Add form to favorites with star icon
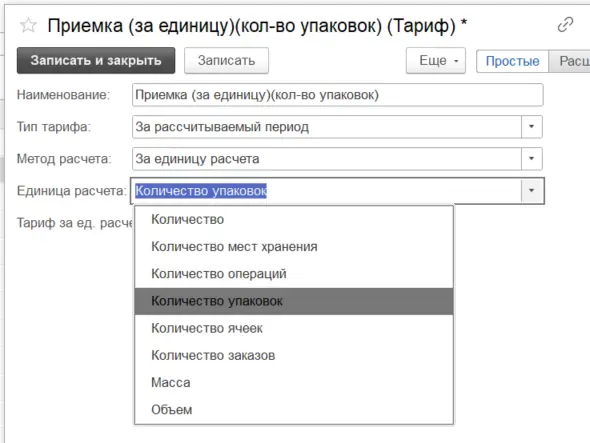This screenshot has width=590, height=443. pyautogui.click(x=28, y=26)
